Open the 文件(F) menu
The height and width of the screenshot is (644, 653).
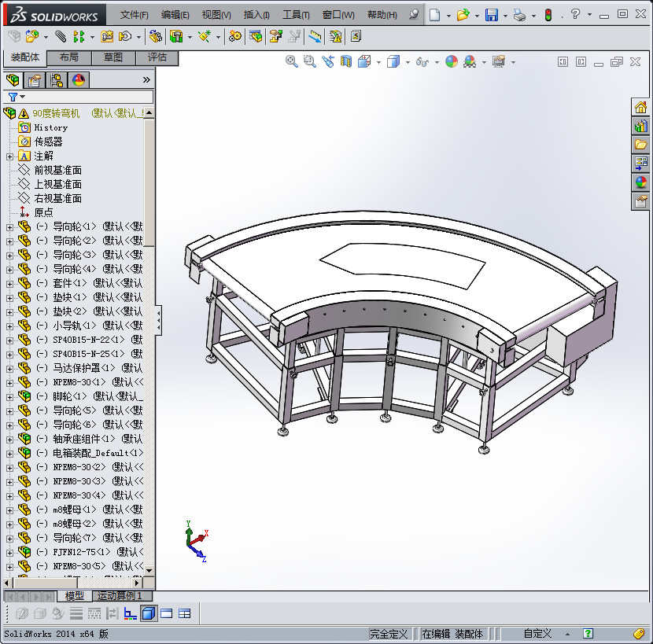(134, 15)
